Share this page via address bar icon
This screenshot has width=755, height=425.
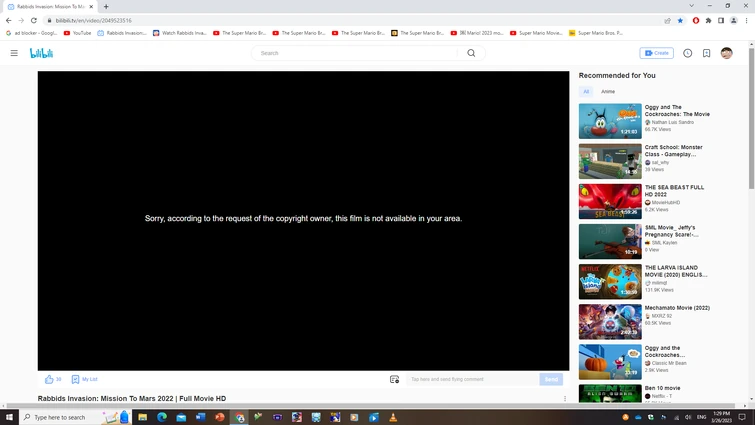click(x=667, y=21)
